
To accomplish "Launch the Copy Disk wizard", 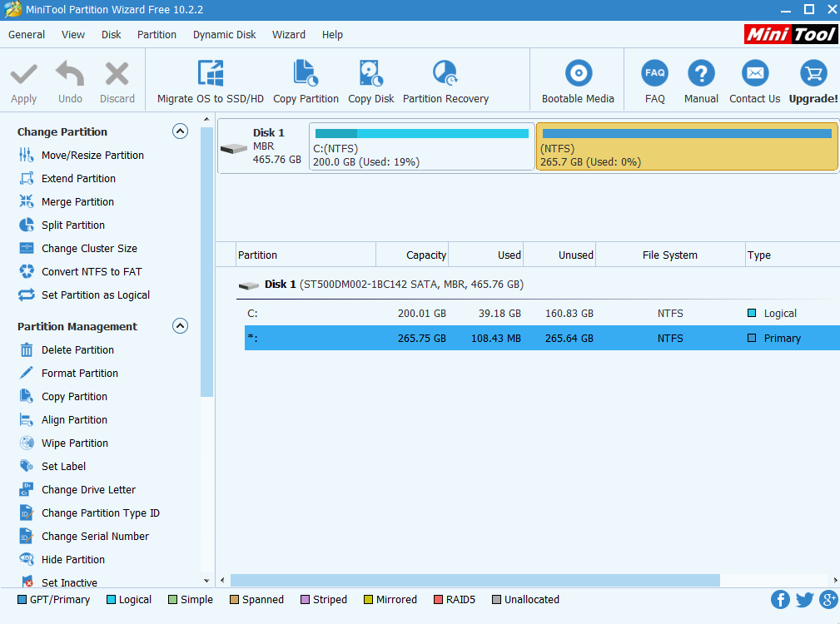I will (370, 82).
